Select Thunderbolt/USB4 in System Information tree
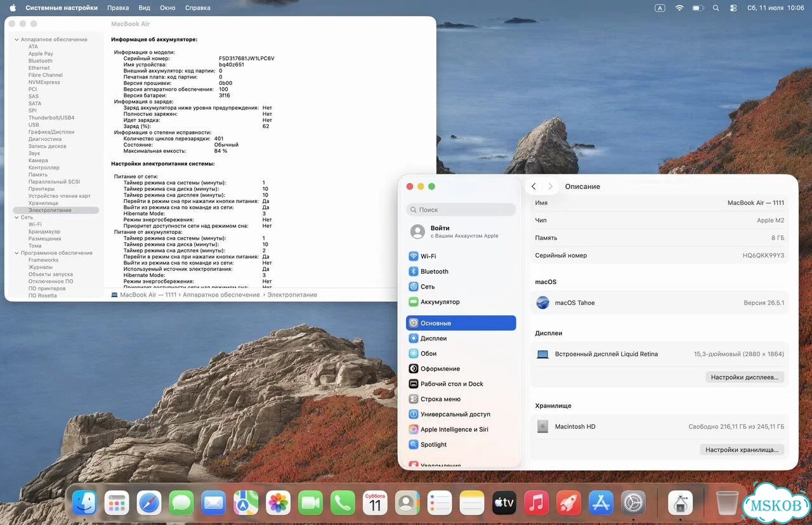This screenshot has width=812, height=525. [x=51, y=117]
